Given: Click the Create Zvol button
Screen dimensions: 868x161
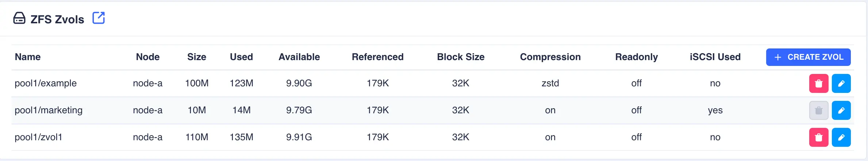Looking at the screenshot, I should coord(808,57).
